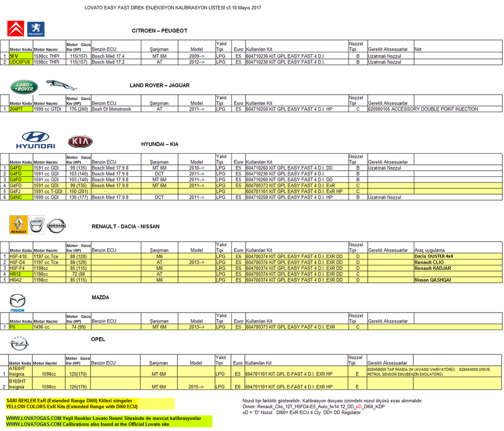Viewport: 504px width, 431px height.
Task: Select the '72 (98' power cell
Action: point(79,274)
